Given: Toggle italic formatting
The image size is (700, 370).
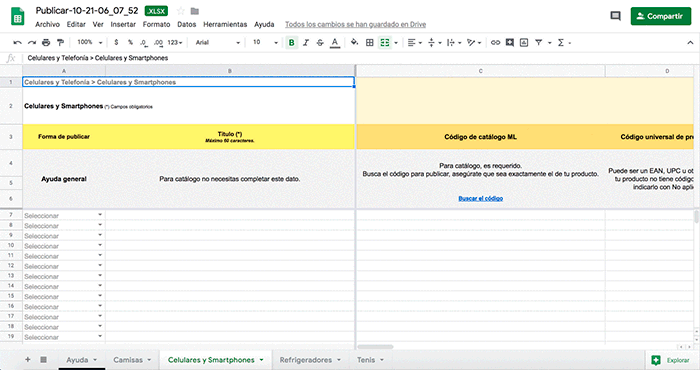Looking at the screenshot, I should click(306, 42).
